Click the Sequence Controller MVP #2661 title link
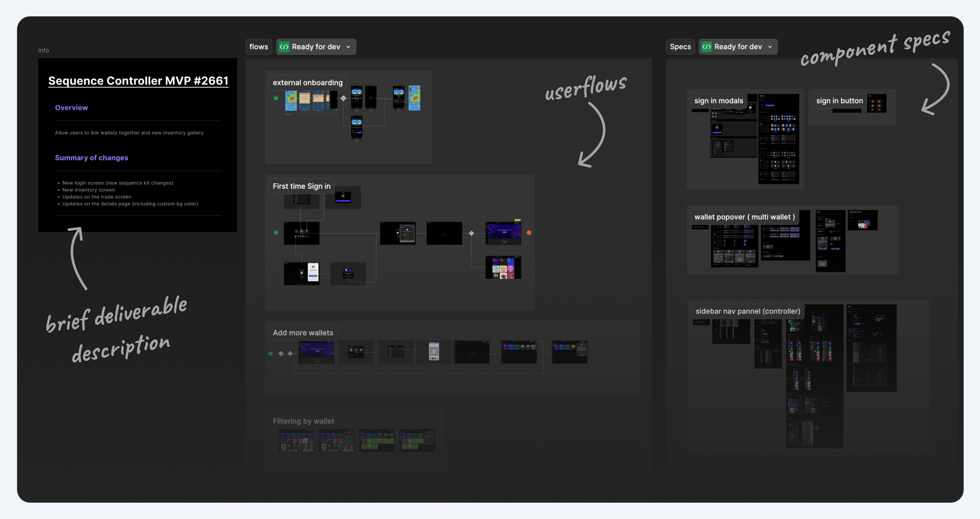 138,81
